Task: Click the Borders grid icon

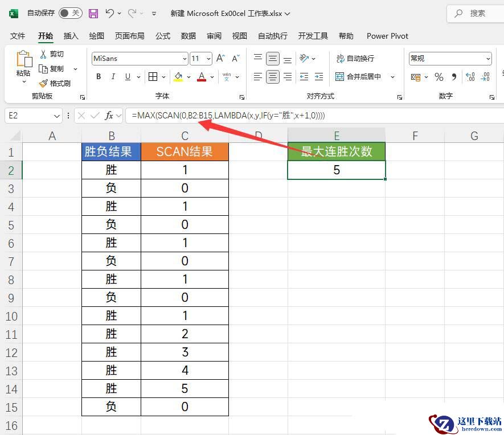Action: 153,76
